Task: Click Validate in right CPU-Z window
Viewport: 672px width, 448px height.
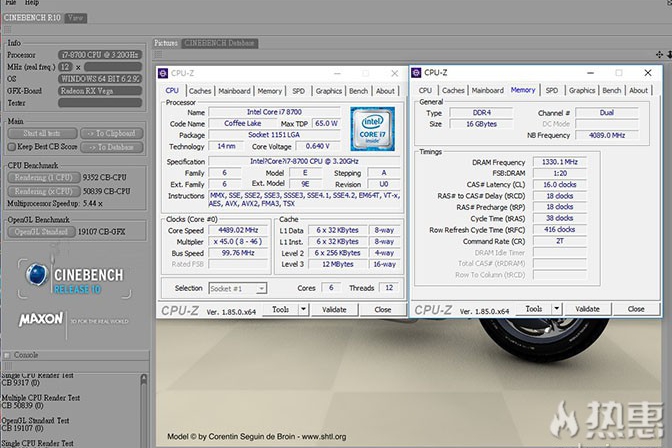Action: pos(588,309)
